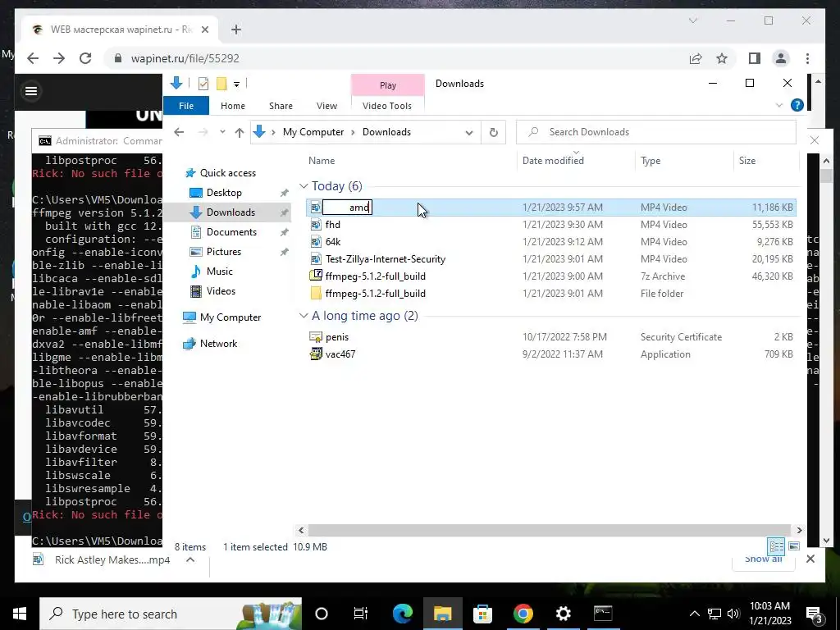
Task: Select My Computer in navigation pane
Action: point(231,317)
